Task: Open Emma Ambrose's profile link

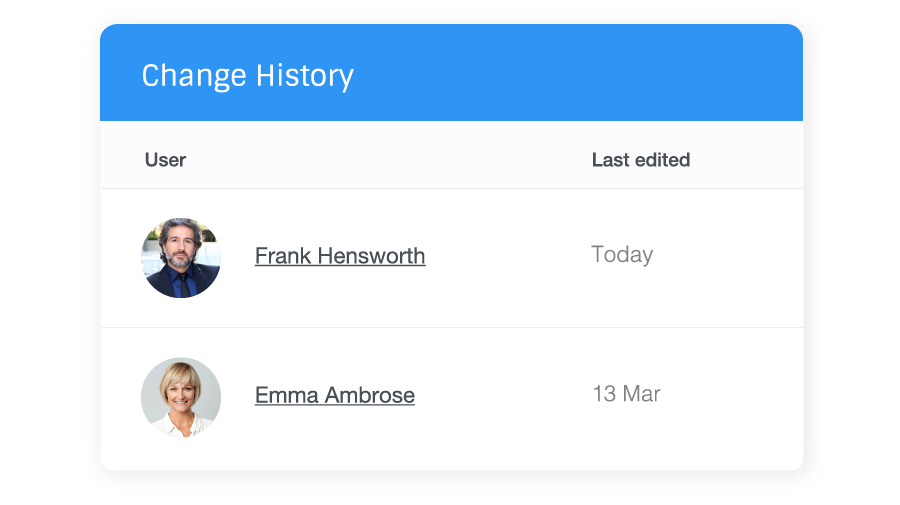Action: 335,395
